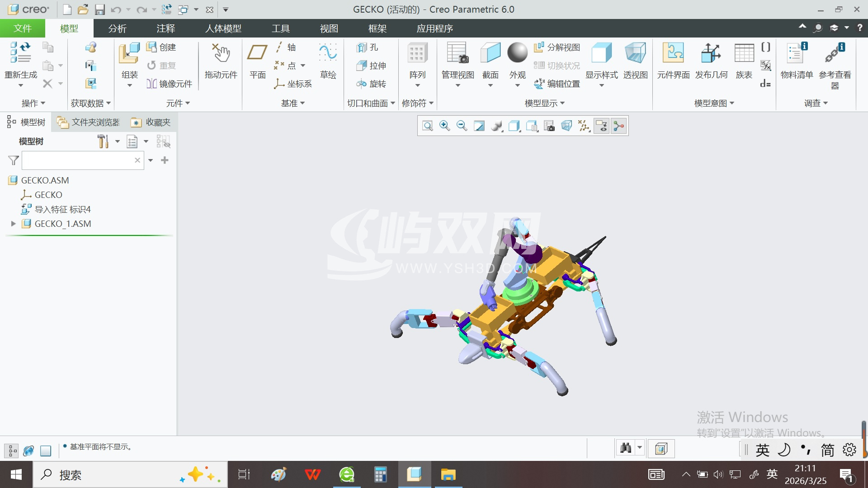Click the model tree filter search field

[83, 160]
